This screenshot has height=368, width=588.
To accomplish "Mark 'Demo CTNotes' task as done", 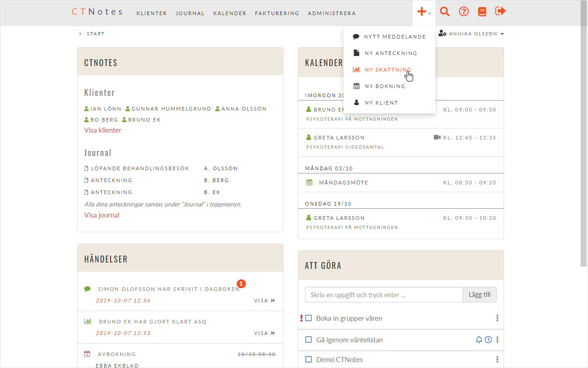I will [x=309, y=359].
